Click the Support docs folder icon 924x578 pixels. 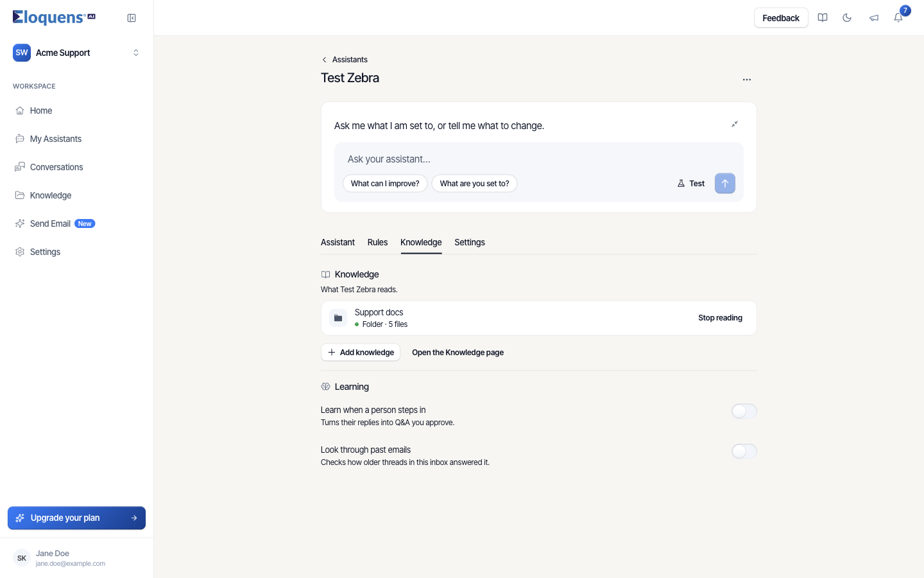338,318
